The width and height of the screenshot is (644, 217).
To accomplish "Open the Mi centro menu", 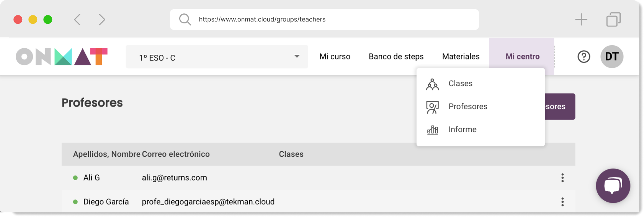I will 522,57.
